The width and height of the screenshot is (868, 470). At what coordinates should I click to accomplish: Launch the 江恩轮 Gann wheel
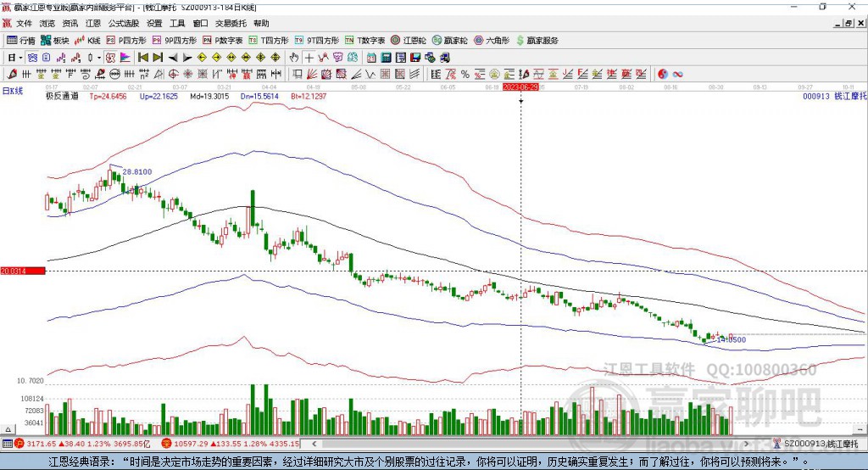click(x=409, y=41)
